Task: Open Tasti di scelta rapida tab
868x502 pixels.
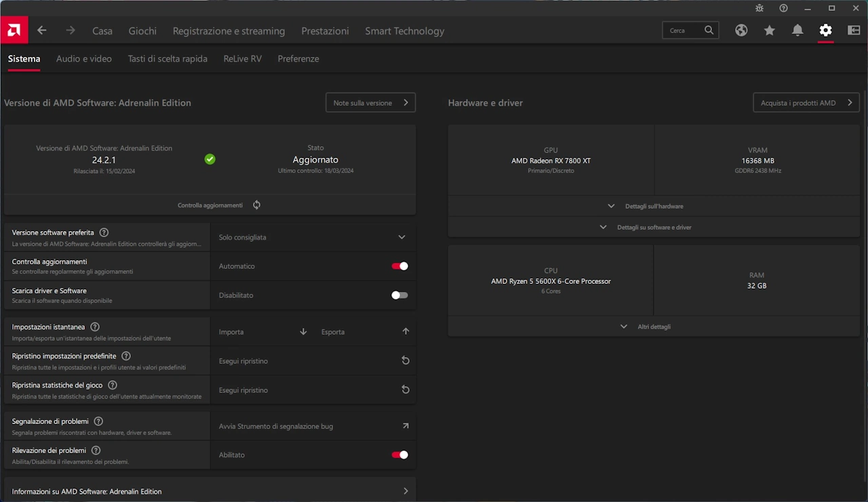Action: (x=167, y=59)
